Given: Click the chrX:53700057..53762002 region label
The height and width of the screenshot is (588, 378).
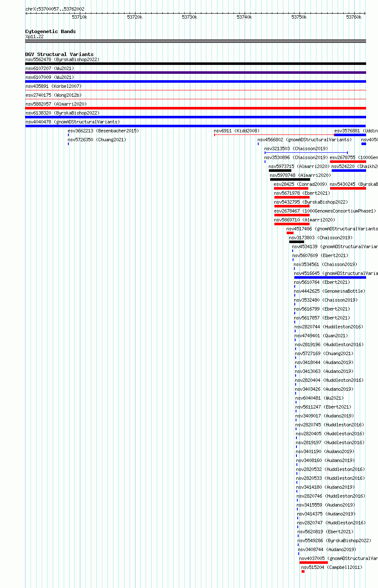Looking at the screenshot, I should (x=55, y=9).
